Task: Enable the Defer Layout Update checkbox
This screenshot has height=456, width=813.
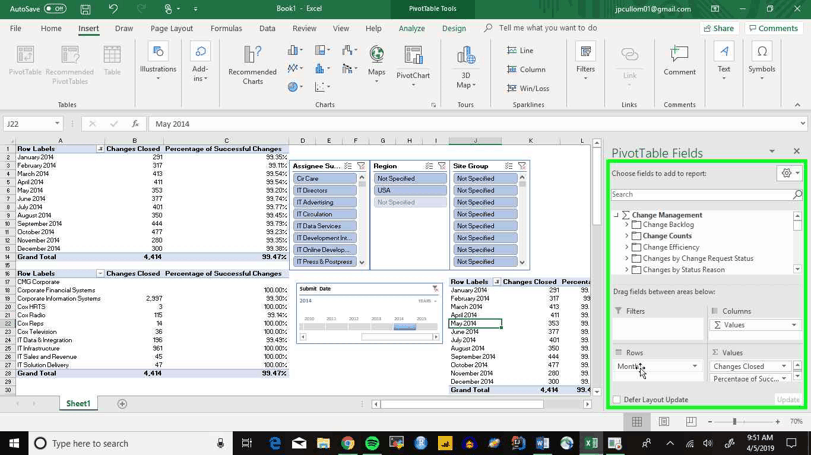Action: tap(616, 399)
